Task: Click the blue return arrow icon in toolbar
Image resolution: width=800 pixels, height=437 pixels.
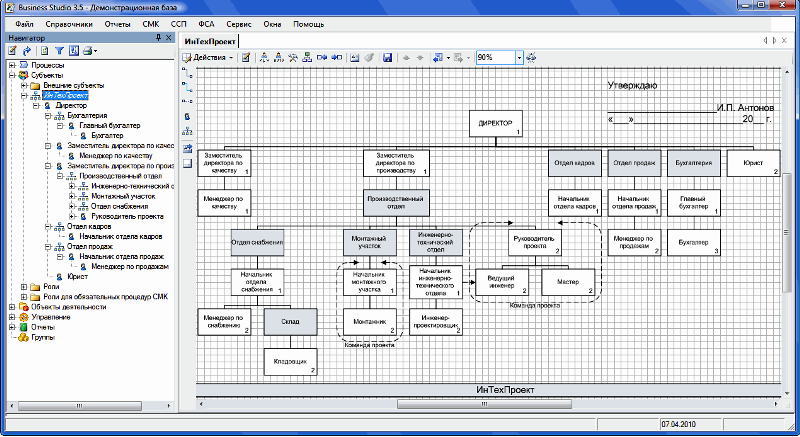Action: click(x=437, y=58)
